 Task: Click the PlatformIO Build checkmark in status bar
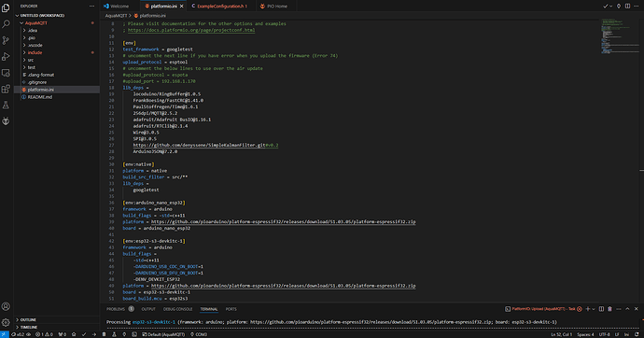pyautogui.click(x=84, y=334)
